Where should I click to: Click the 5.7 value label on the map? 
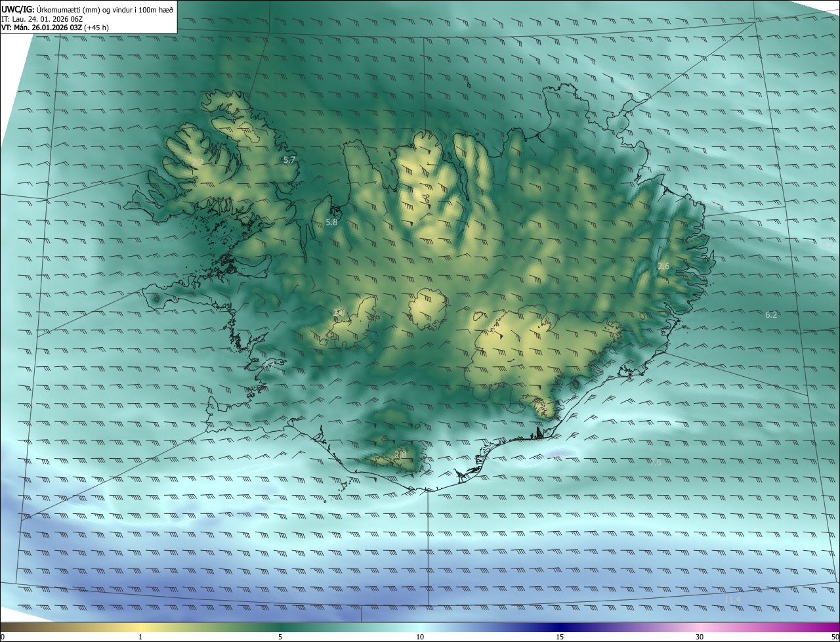pyautogui.click(x=289, y=160)
